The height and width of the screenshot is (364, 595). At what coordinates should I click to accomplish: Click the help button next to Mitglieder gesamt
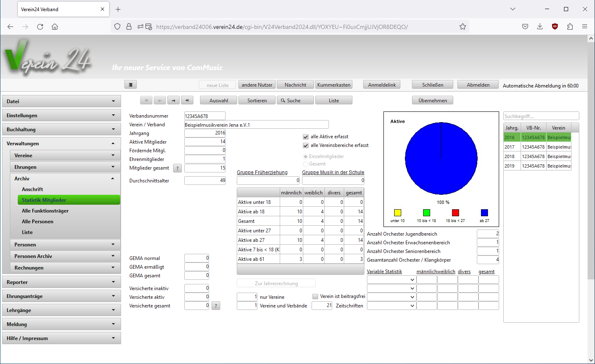177,168
